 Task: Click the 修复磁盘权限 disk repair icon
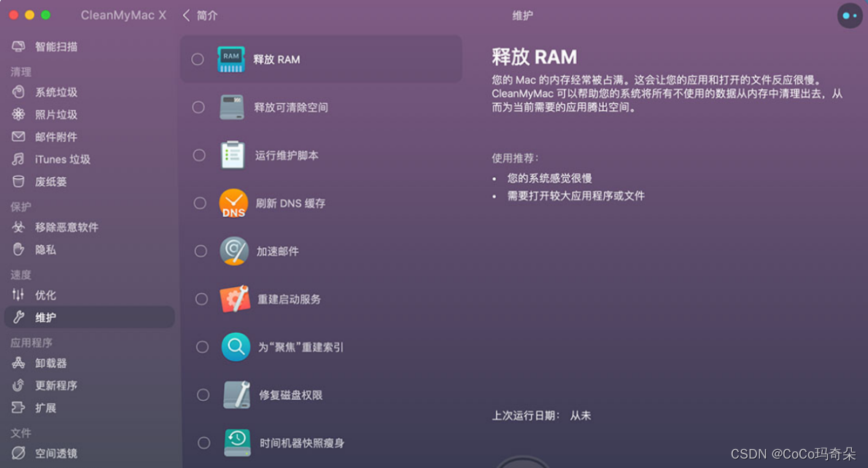pyautogui.click(x=236, y=394)
